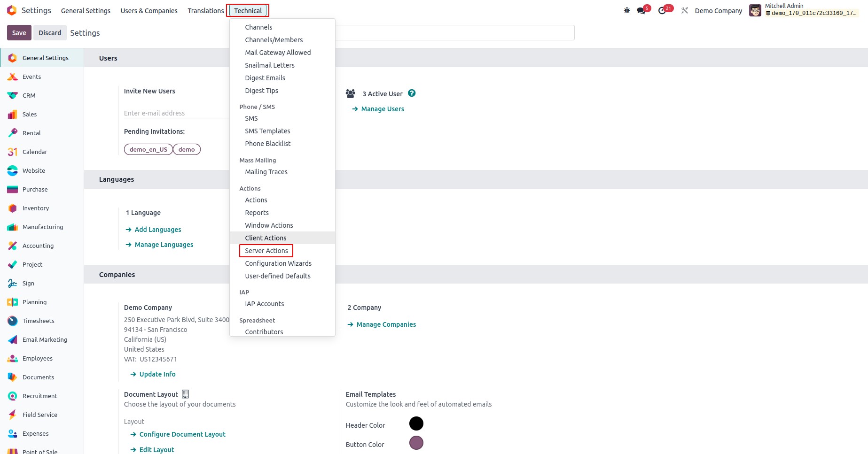Image resolution: width=868 pixels, height=454 pixels.
Task: Open the demo_en_US pending invitation tag
Action: [149, 149]
